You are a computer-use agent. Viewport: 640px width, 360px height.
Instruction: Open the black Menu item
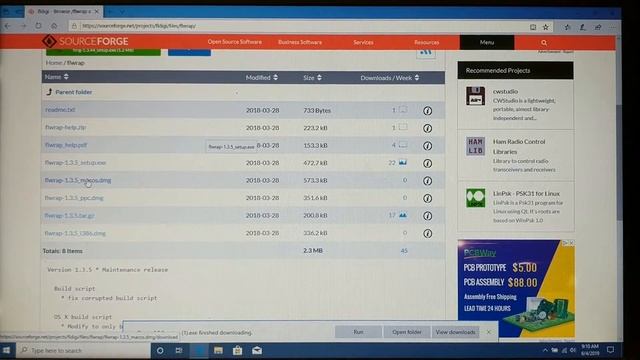487,42
